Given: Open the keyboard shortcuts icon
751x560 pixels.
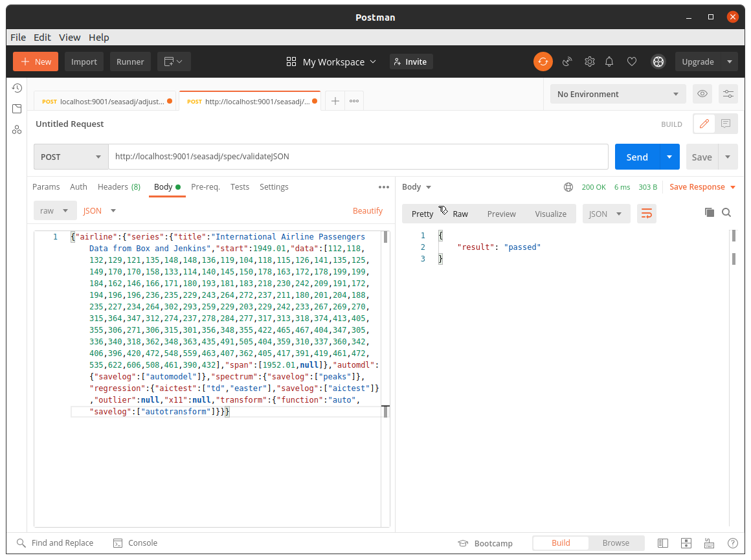Looking at the screenshot, I should point(710,543).
